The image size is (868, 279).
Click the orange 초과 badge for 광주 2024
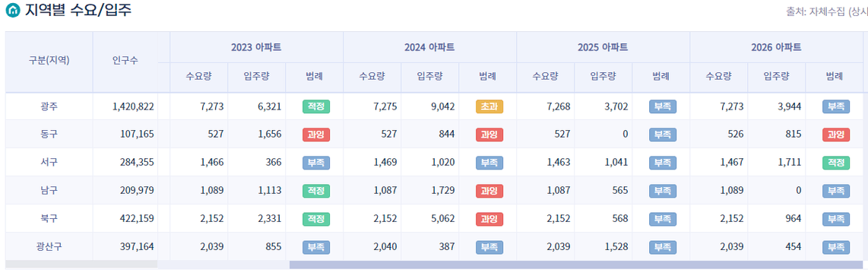[489, 106]
